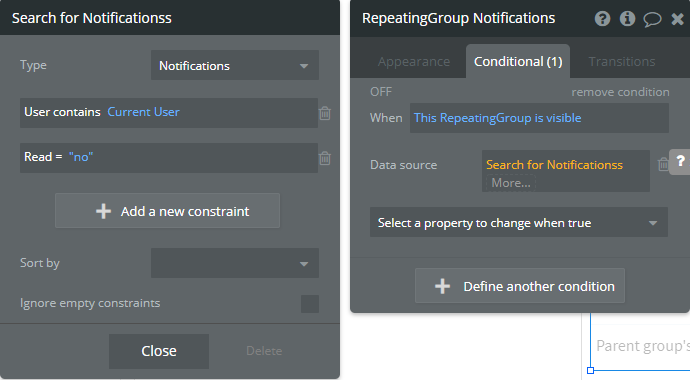Click the trash icon beside Data source
This screenshot has height=380, width=690.
[663, 164]
